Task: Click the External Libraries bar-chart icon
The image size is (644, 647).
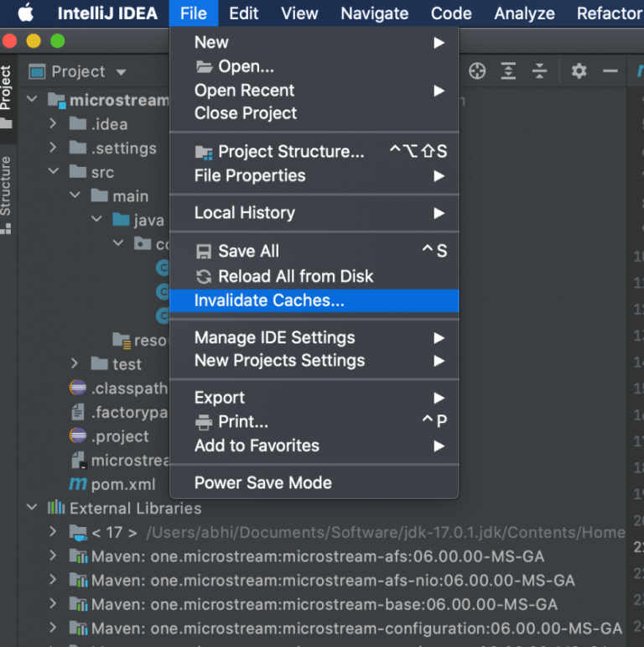Action: [56, 508]
